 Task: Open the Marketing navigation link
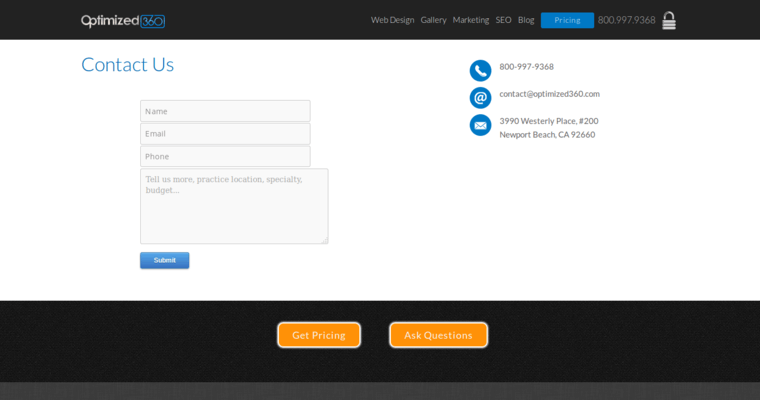pyautogui.click(x=470, y=20)
